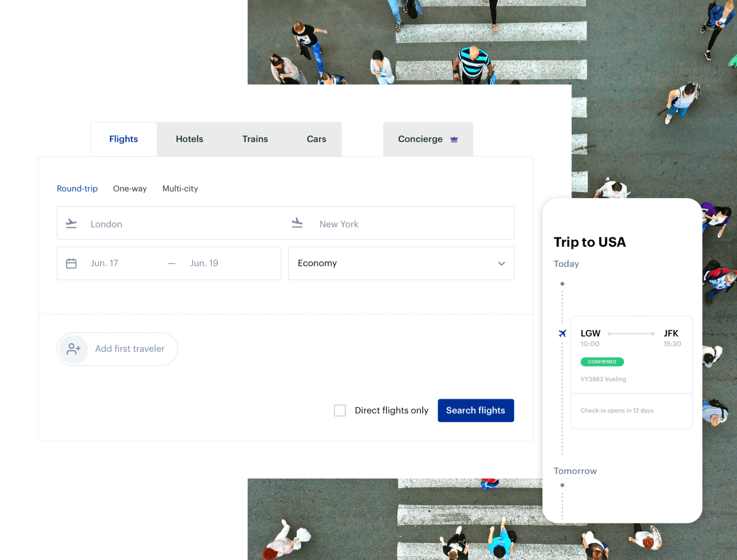Image resolution: width=737 pixels, height=560 pixels.
Task: Select the Cars tab
Action: pyautogui.click(x=316, y=139)
